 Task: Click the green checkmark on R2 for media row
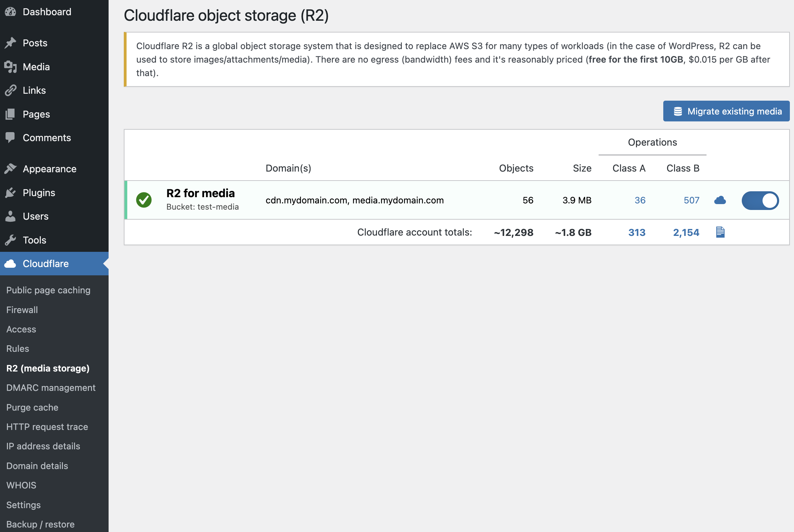point(144,200)
